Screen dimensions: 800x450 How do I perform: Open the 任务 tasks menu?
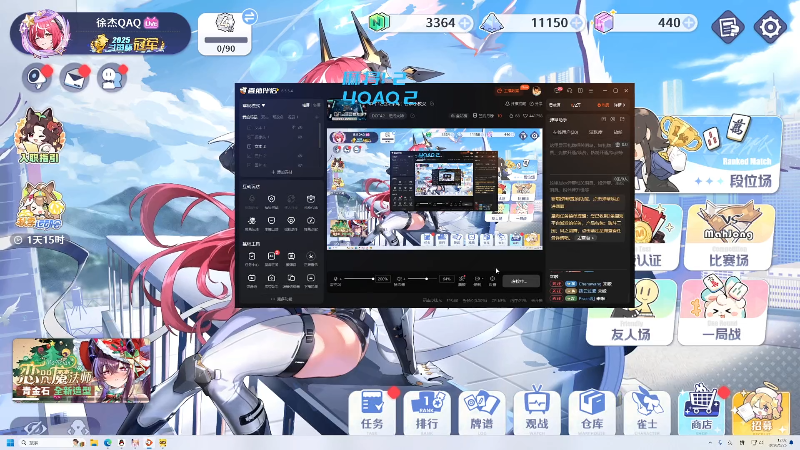[372, 412]
